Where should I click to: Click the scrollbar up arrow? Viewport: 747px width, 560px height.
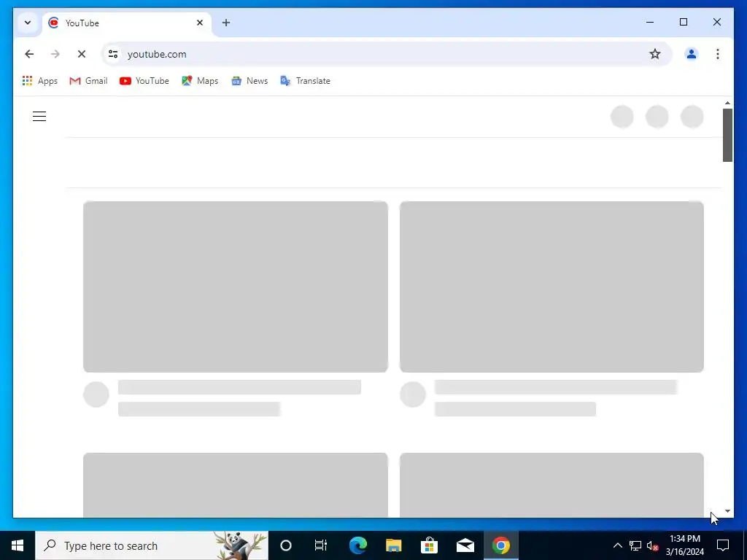727,103
